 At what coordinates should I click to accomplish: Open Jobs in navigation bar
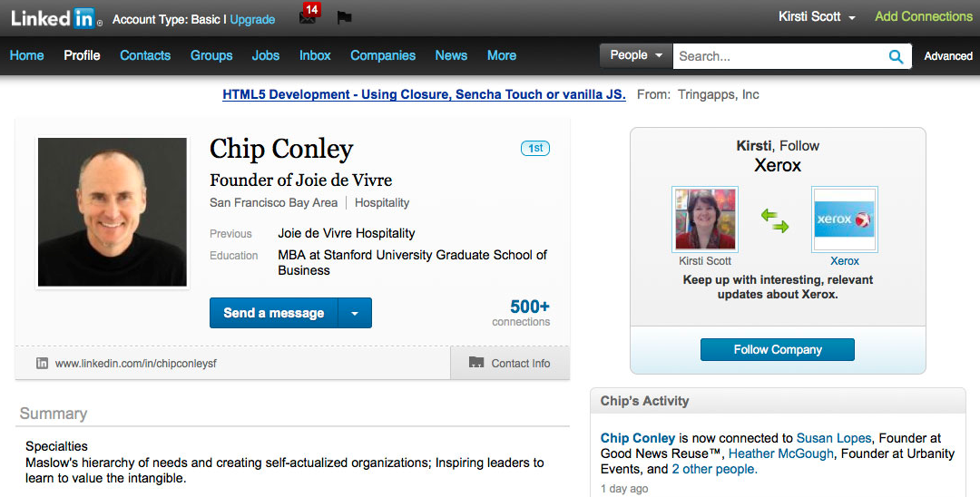[266, 55]
